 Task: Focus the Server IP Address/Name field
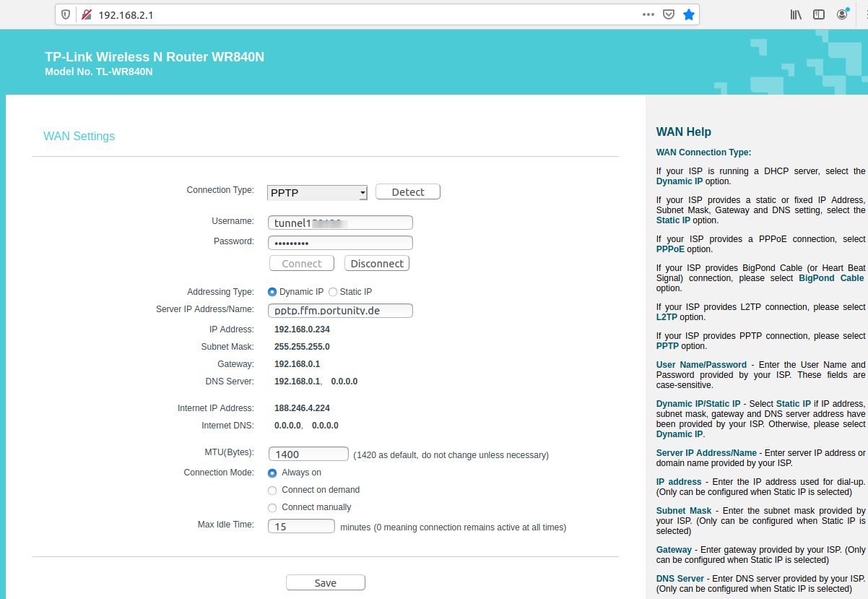340,311
